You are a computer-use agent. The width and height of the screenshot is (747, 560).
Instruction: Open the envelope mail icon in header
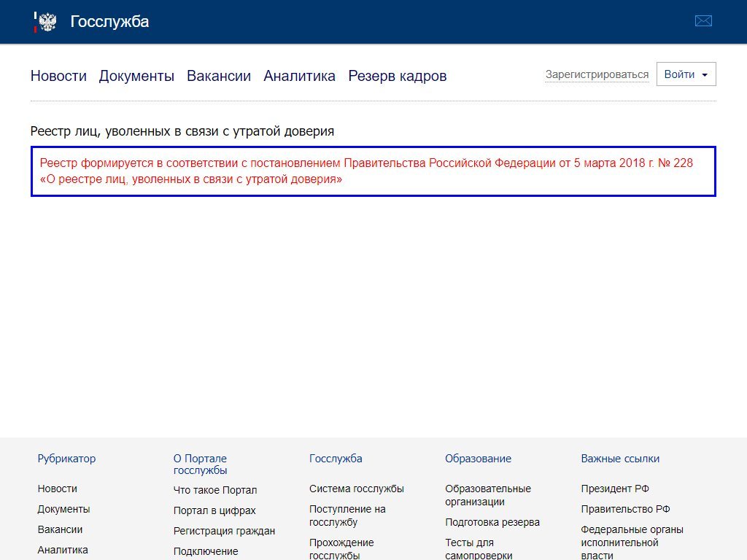[x=703, y=21]
